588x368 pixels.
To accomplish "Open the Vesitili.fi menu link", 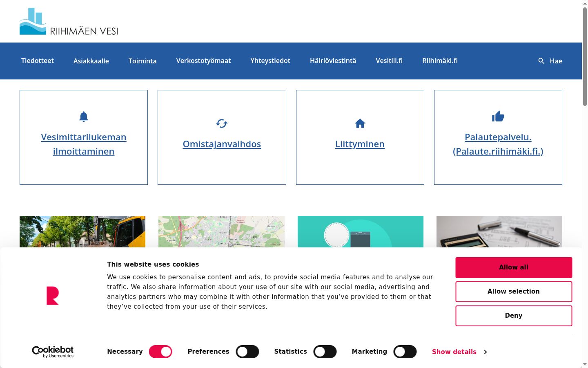I will pyautogui.click(x=389, y=61).
